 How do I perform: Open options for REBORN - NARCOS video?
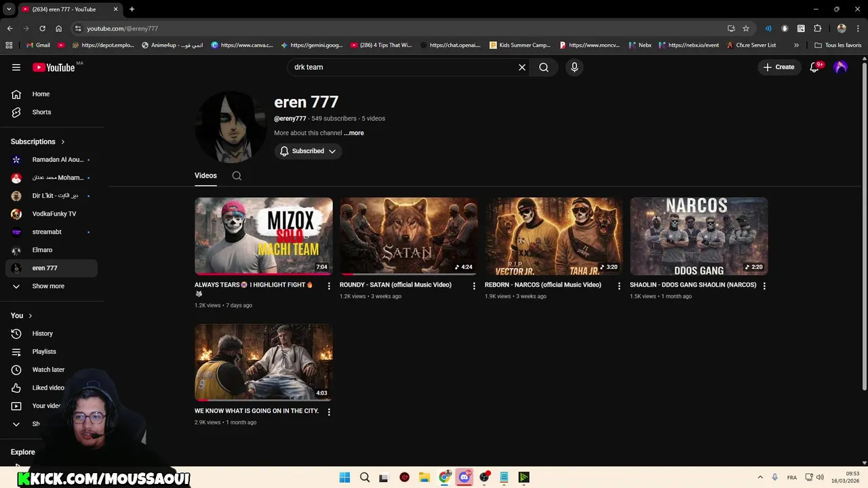(619, 286)
